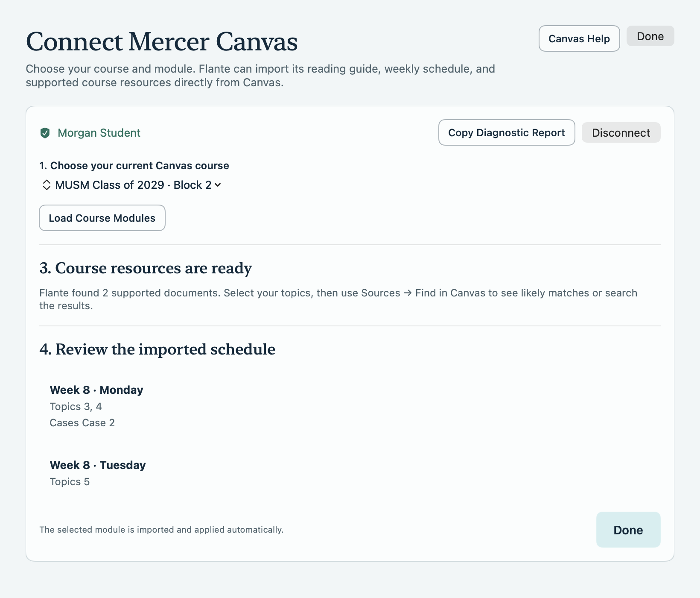Click the Flante found 2 supported documents text
700x598 pixels.
(x=338, y=299)
